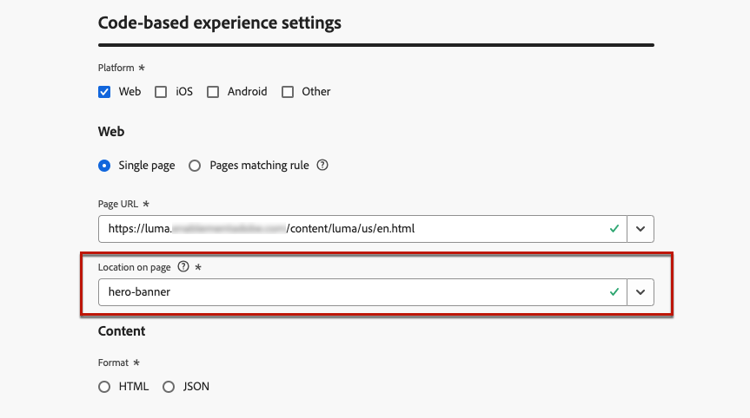Check the Android platform checkbox
Viewport: 750px width, 418px height.
coord(213,92)
